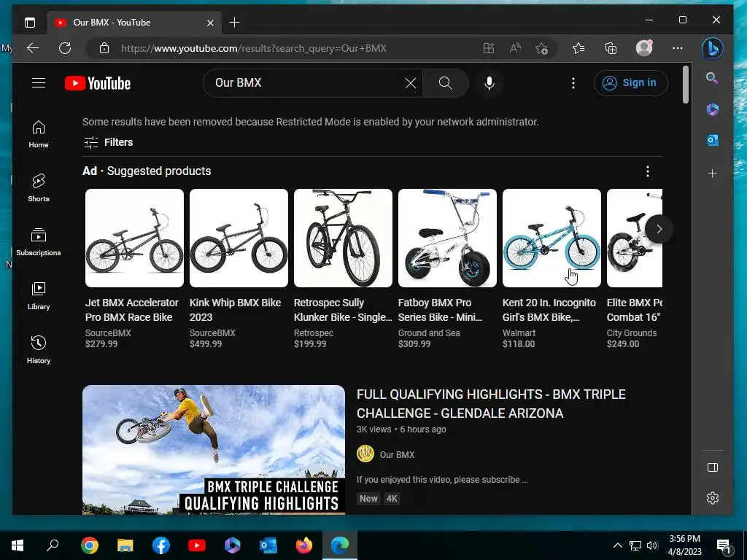
Task: Click the YouTube logo
Action: (x=98, y=83)
